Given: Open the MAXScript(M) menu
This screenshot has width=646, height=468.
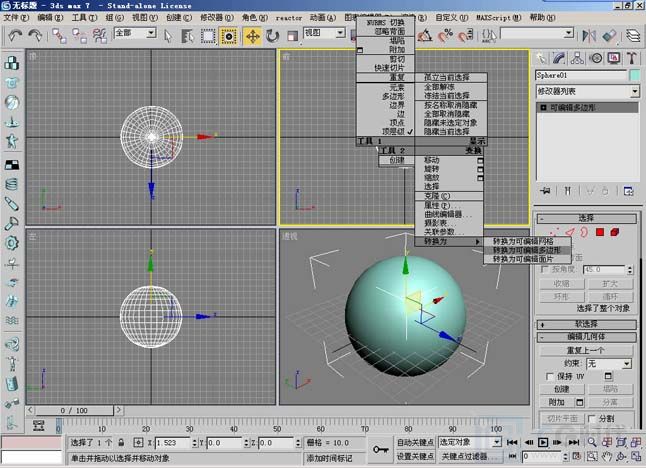Looking at the screenshot, I should click(x=499, y=18).
